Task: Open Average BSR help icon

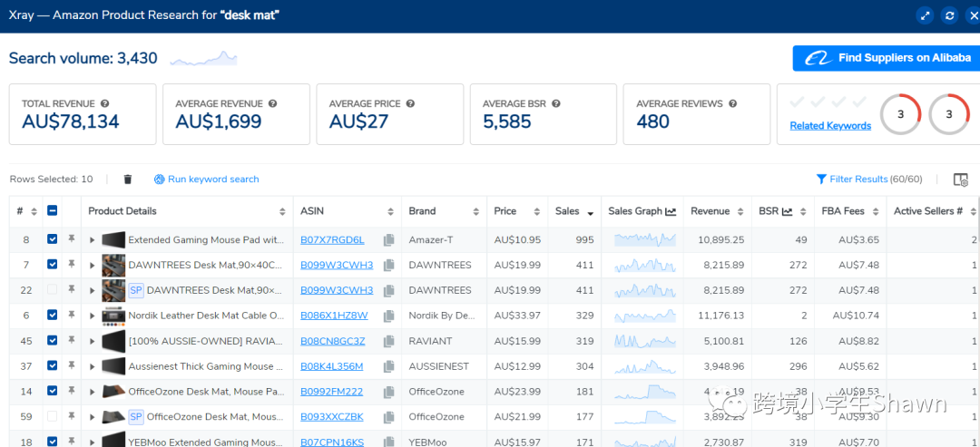Action: [555, 103]
